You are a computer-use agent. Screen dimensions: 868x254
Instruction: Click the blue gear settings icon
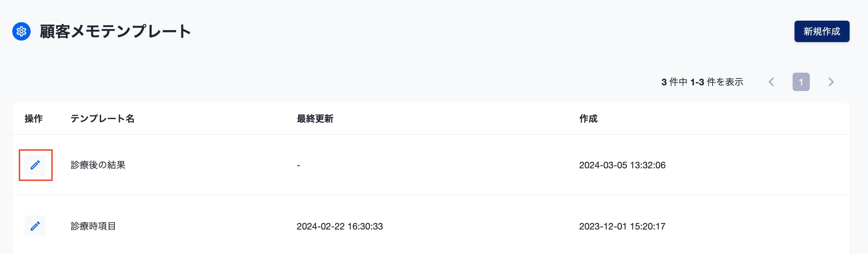click(x=21, y=31)
